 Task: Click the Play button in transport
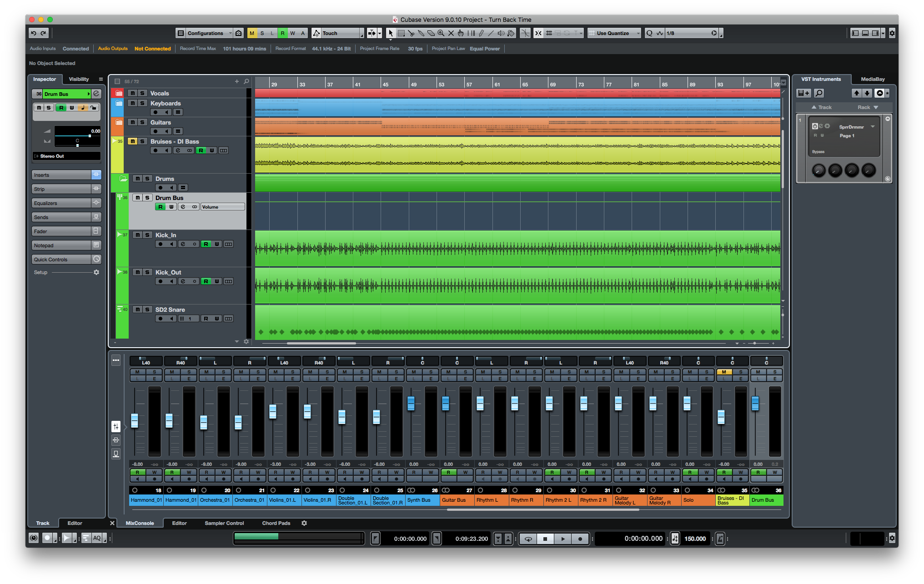tap(562, 539)
